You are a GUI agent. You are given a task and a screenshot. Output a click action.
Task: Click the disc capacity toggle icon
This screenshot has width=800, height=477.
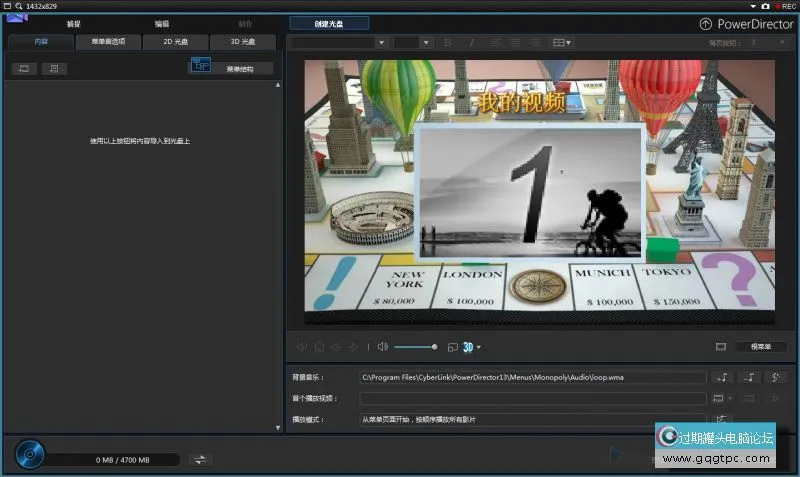[201, 459]
